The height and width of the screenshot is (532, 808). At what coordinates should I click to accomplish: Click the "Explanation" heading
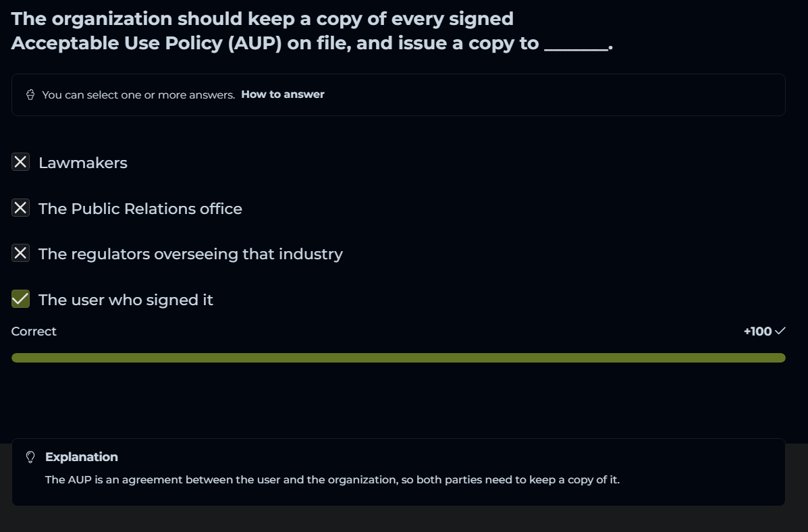82,457
